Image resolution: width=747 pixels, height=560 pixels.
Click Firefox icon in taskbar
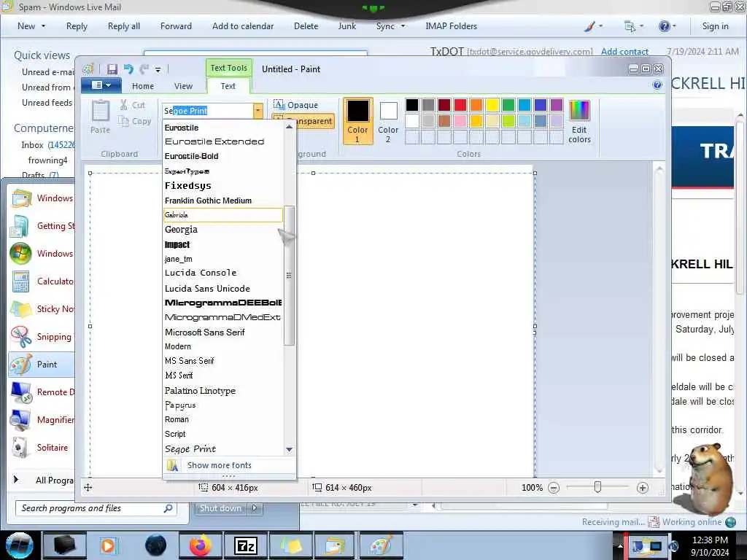point(201,545)
